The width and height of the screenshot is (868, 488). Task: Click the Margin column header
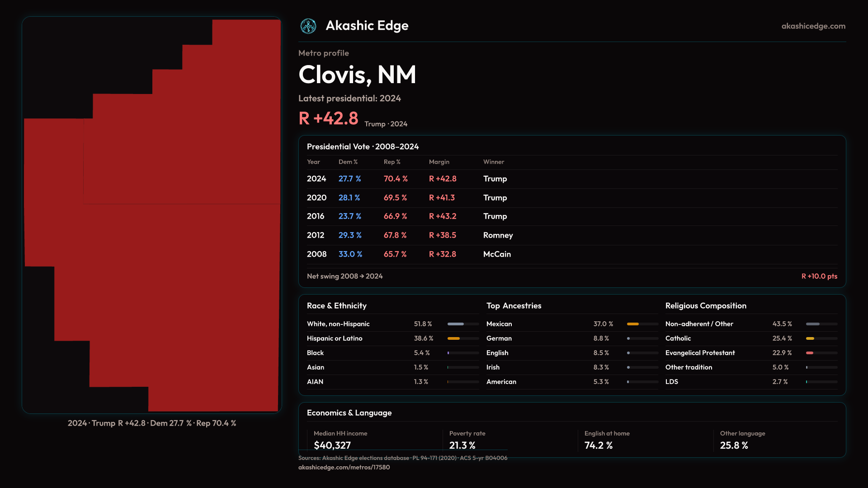click(x=439, y=162)
